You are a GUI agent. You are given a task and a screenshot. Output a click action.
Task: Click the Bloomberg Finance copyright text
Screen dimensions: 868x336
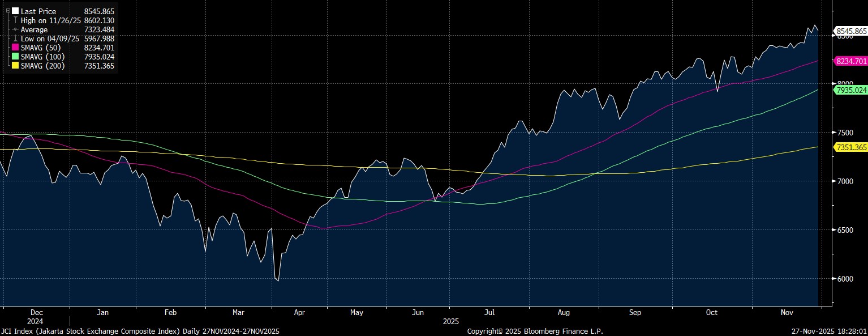click(535, 331)
